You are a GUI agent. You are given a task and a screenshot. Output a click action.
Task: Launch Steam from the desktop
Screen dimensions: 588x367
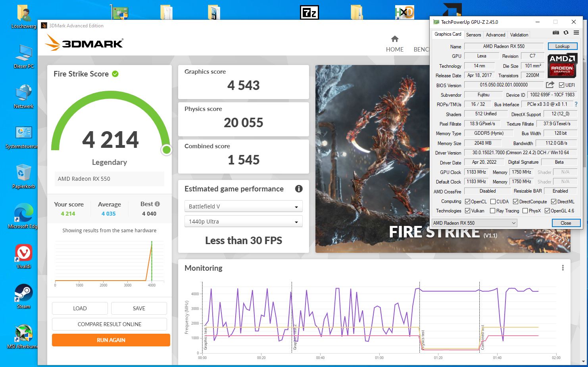23,296
